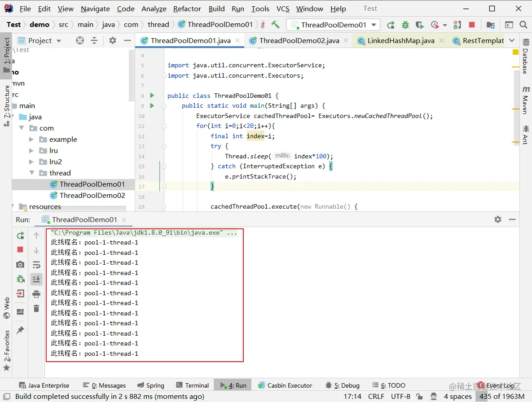Open the 6: TODO tool window

389,385
